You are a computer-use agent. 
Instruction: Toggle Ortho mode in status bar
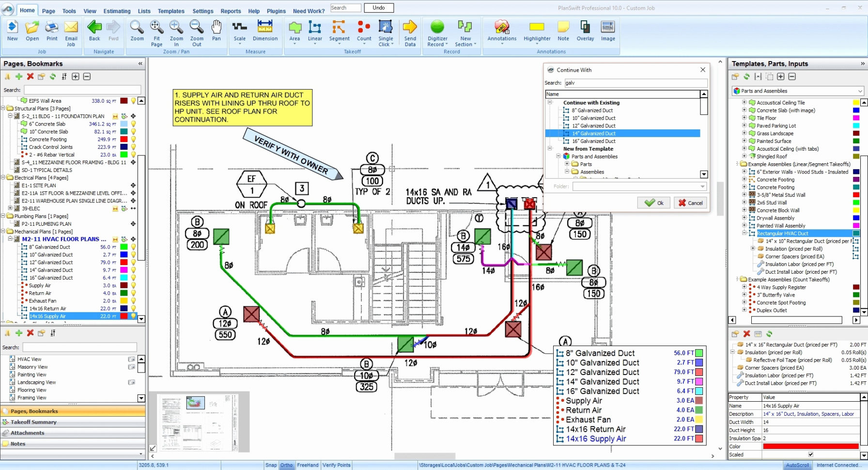coord(287,465)
